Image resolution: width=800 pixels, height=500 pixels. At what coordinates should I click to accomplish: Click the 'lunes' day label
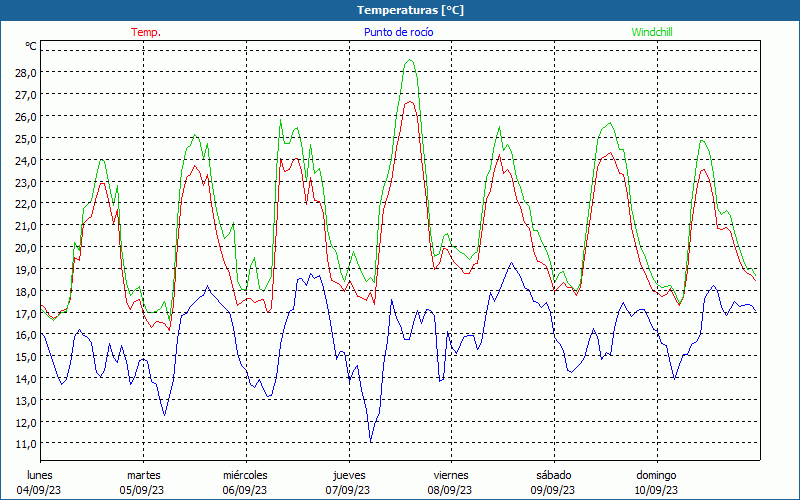coord(40,475)
